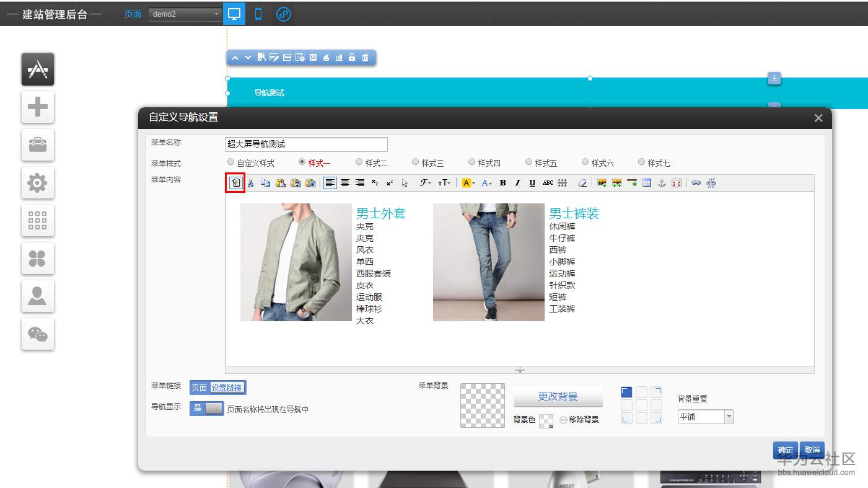Viewport: 868px width, 488px height.
Task: Click the insert image icon
Action: coord(602,183)
